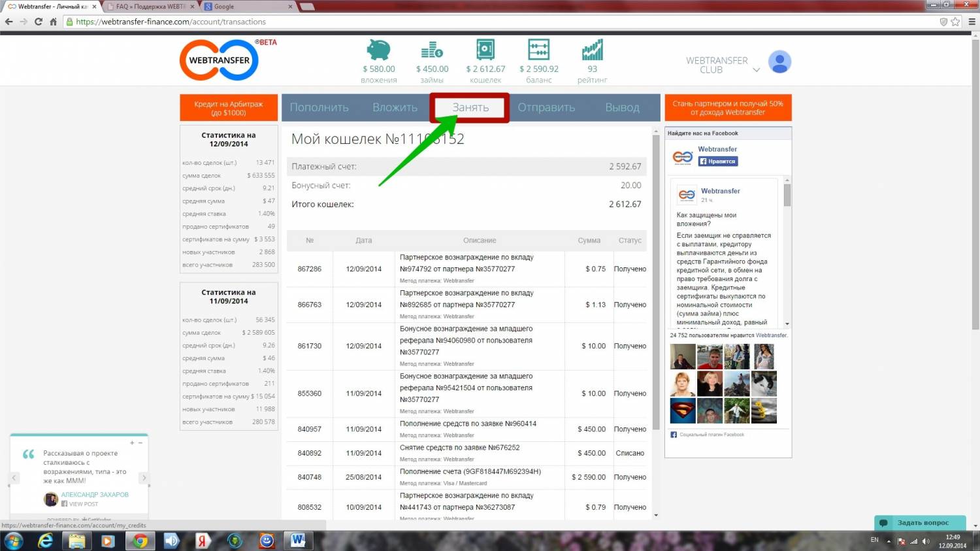Open Chrome from the taskbar
This screenshot has height=551, width=980.
[x=140, y=541]
